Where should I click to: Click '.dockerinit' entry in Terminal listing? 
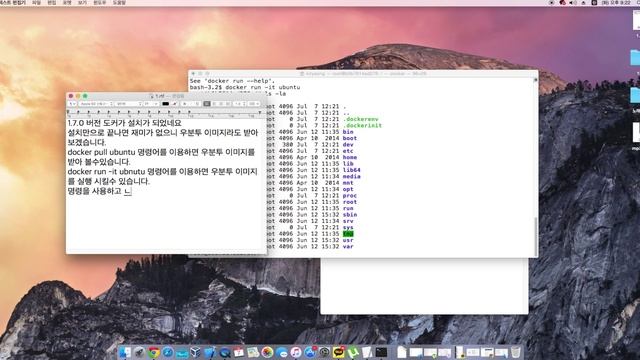pos(362,125)
